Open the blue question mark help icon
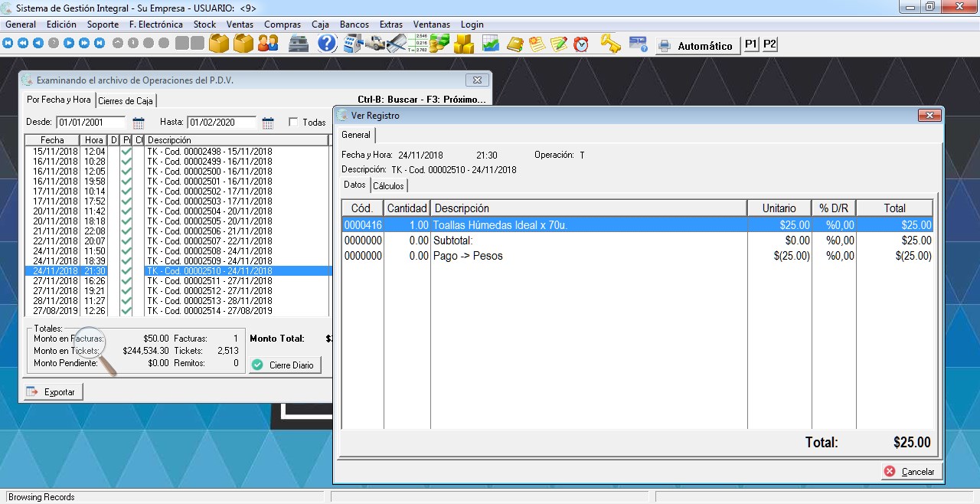 click(327, 44)
